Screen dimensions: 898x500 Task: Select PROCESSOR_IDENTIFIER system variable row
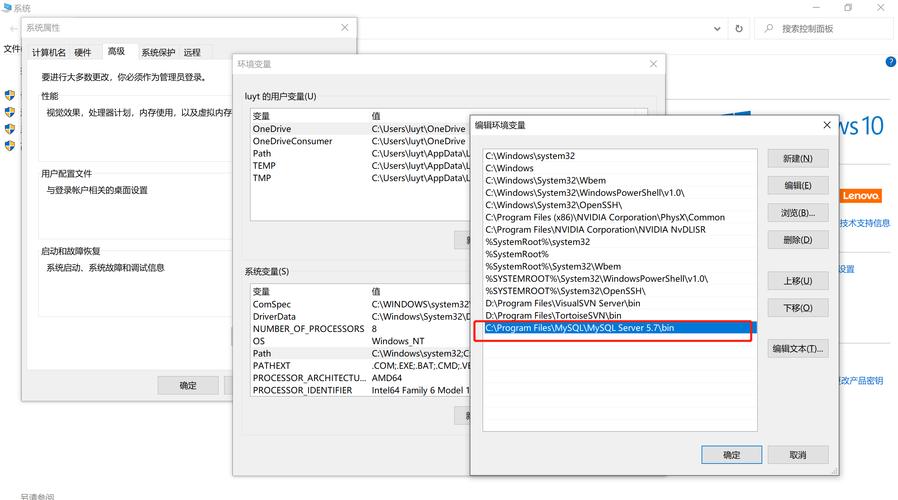tap(360, 390)
